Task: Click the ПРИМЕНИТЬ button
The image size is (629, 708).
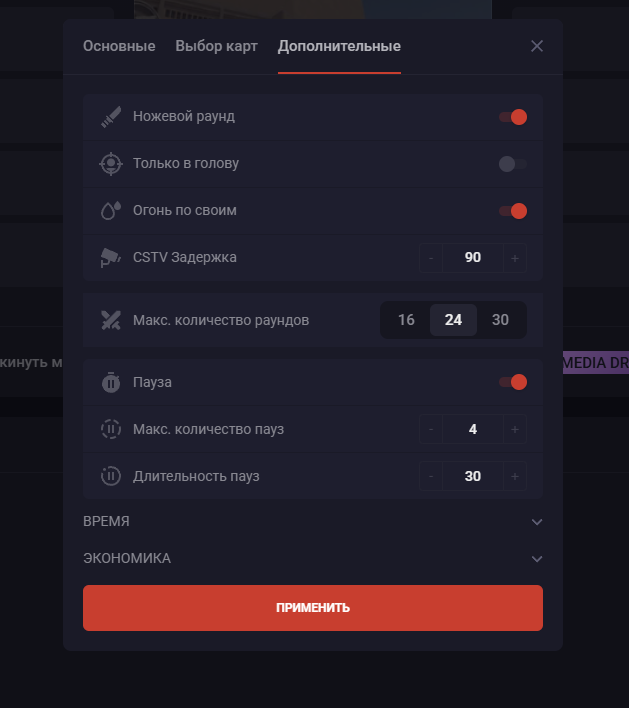Action: pos(312,608)
